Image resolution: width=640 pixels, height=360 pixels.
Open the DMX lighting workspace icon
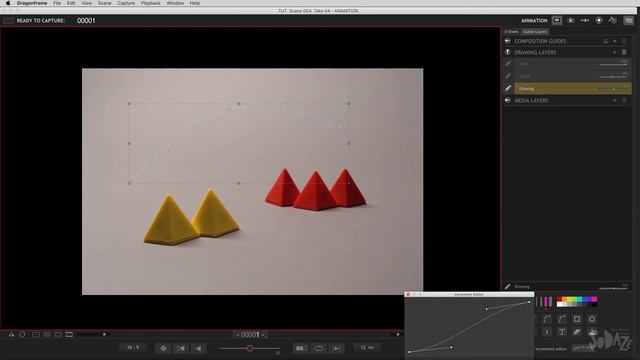pos(599,20)
